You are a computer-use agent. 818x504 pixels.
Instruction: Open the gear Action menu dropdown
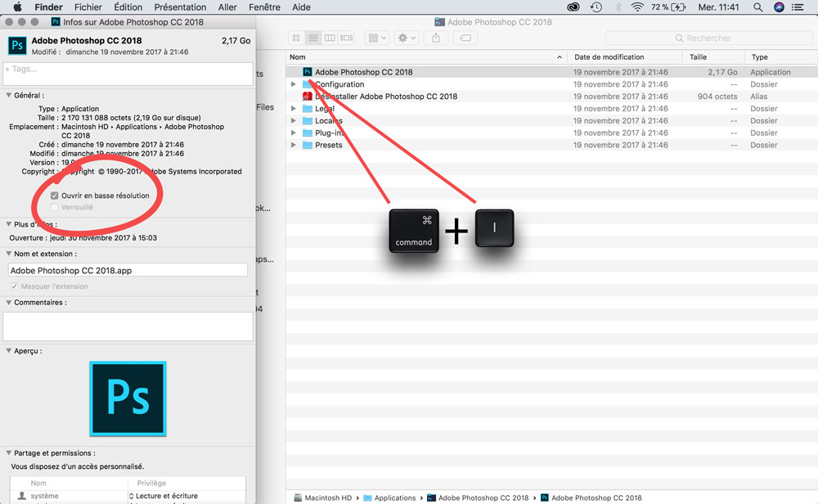(x=407, y=38)
